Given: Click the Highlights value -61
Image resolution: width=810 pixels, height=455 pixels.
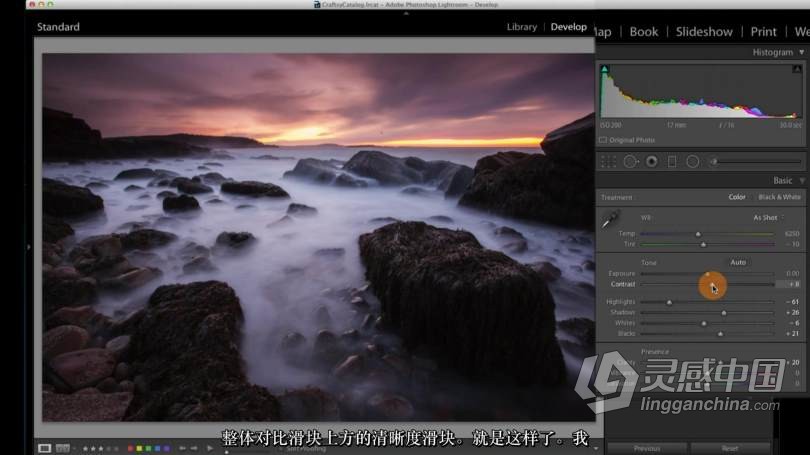Looking at the screenshot, I should point(792,302).
